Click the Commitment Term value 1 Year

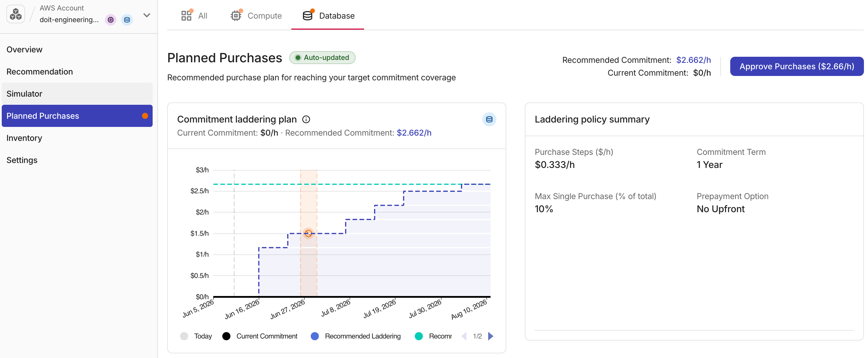(x=709, y=165)
